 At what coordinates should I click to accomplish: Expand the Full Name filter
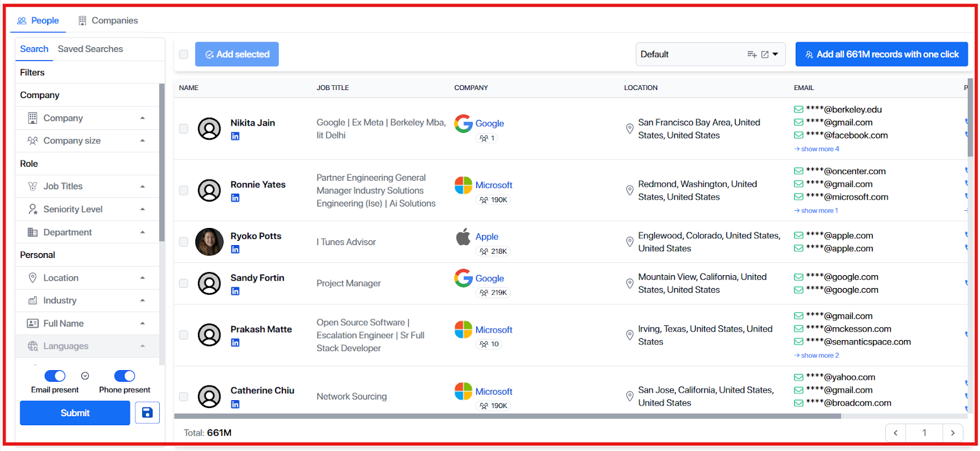pyautogui.click(x=87, y=324)
